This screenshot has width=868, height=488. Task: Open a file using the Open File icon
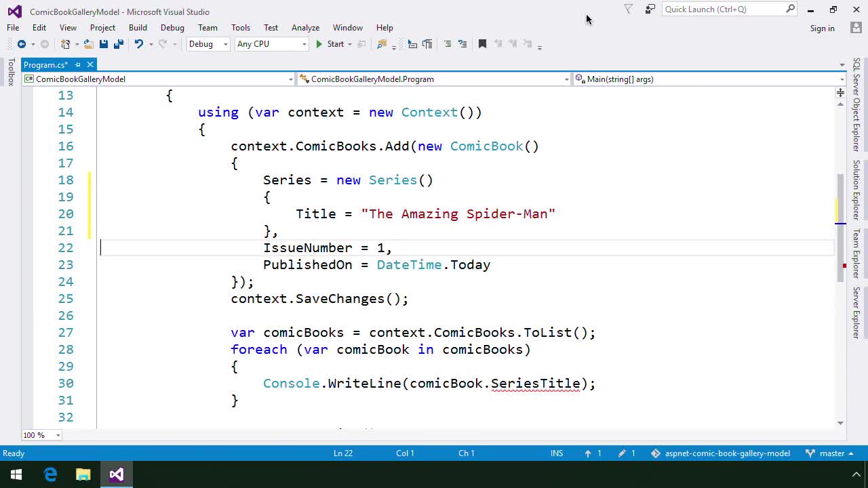[88, 43]
